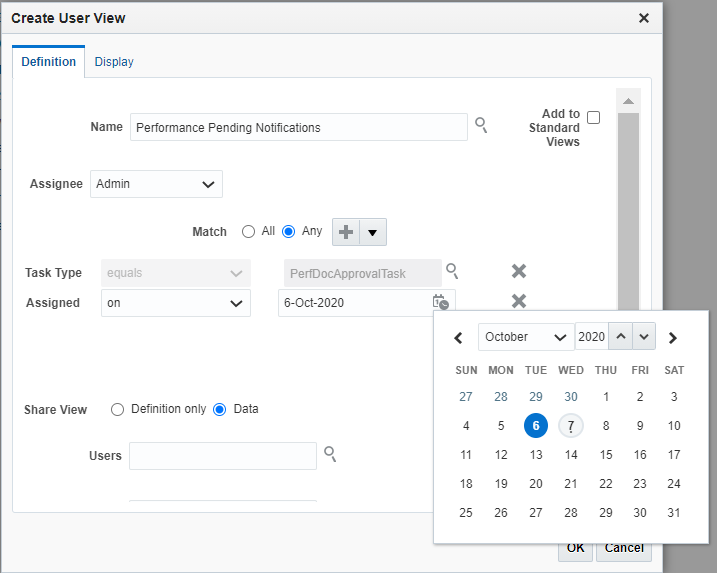Viewport: 717px width, 573px height.
Task: Expand add-condition dropdown arrow
Action: click(373, 232)
